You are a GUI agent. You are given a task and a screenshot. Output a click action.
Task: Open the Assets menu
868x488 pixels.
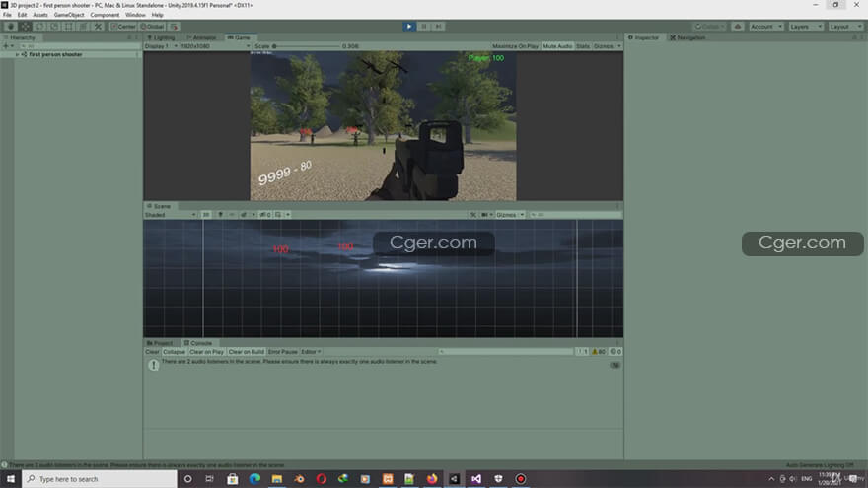[x=40, y=15]
